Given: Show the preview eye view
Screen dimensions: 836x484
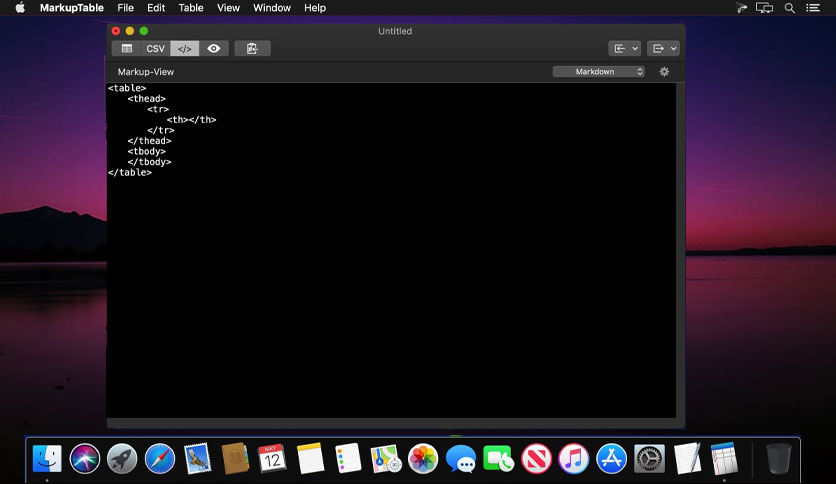Looking at the screenshot, I should pyautogui.click(x=214, y=49).
